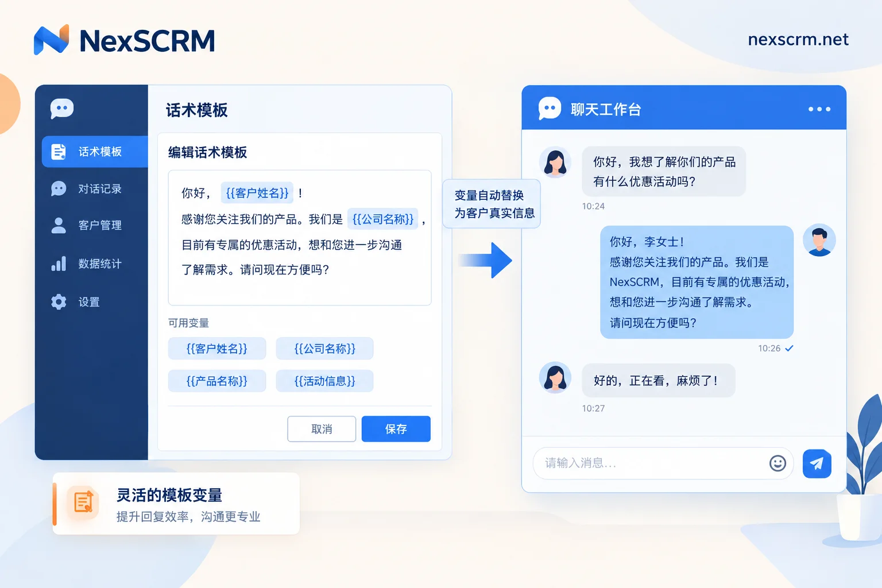Click the {{公司名称}} tag in template text

[383, 219]
